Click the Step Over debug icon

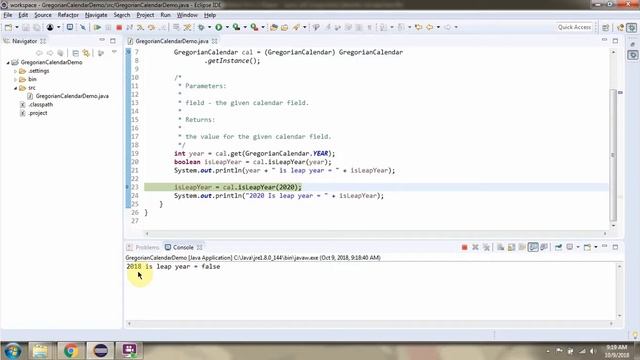151,27
